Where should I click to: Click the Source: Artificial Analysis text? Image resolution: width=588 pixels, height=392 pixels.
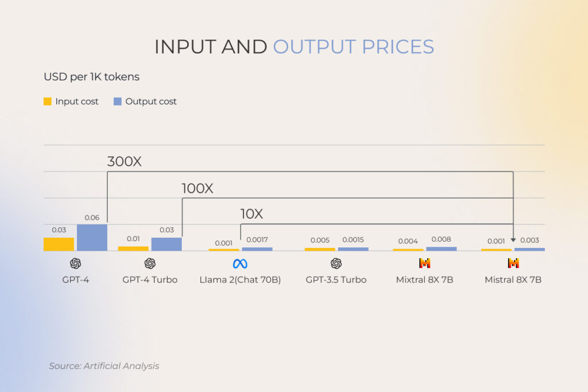[x=104, y=366]
